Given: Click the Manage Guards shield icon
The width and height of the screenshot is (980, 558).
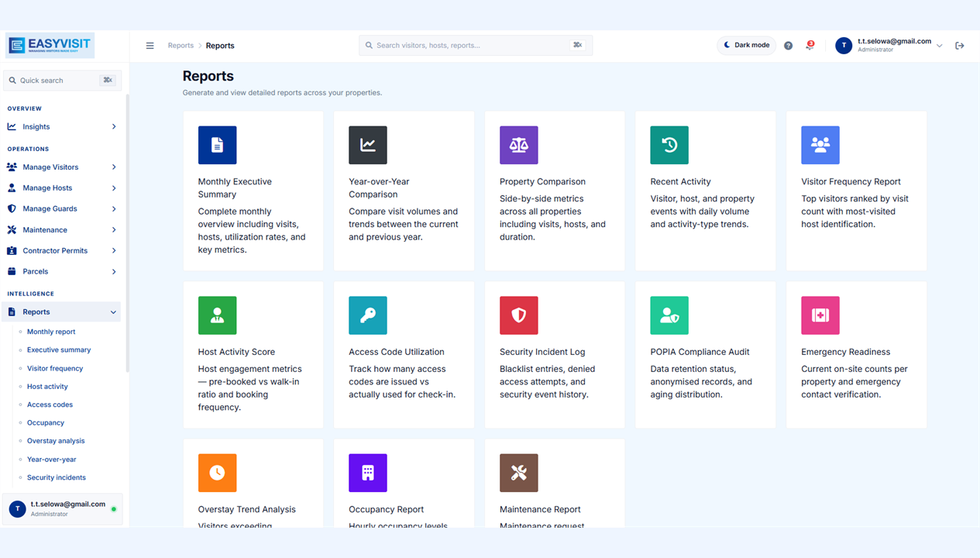Looking at the screenshot, I should (x=12, y=208).
